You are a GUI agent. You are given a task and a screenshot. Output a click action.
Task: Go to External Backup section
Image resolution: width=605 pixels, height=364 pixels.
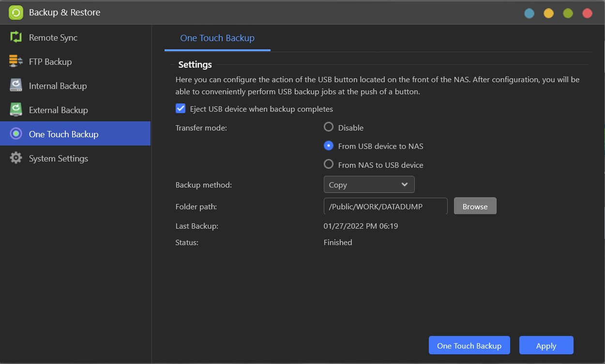coord(58,110)
